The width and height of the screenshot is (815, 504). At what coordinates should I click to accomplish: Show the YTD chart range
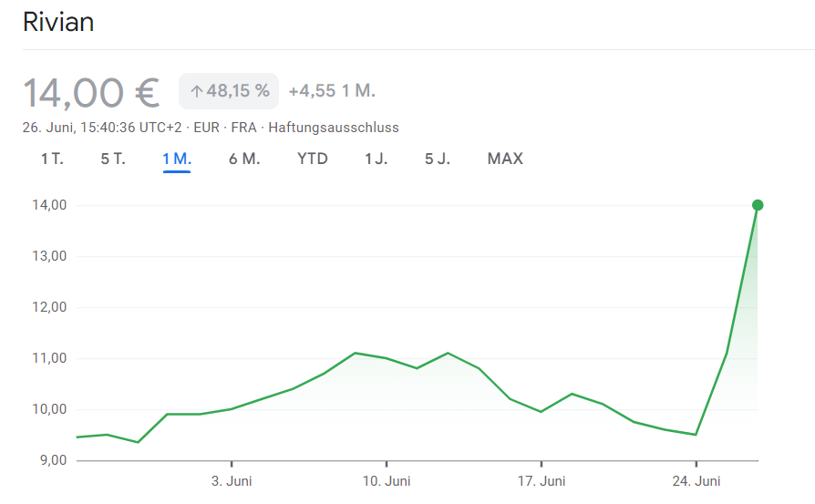[313, 159]
